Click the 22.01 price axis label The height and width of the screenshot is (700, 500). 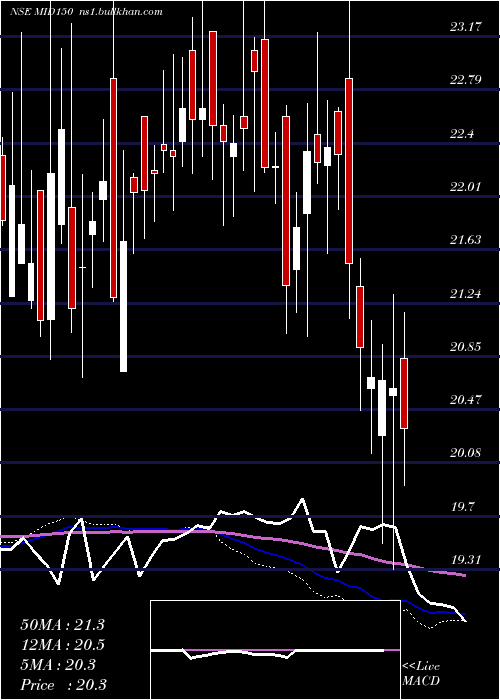point(466,187)
